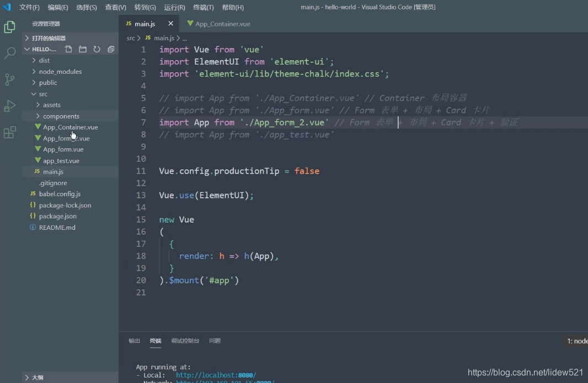Click Collapse Folders icon in explorer
Image resolution: width=588 pixels, height=383 pixels.
[x=111, y=49]
